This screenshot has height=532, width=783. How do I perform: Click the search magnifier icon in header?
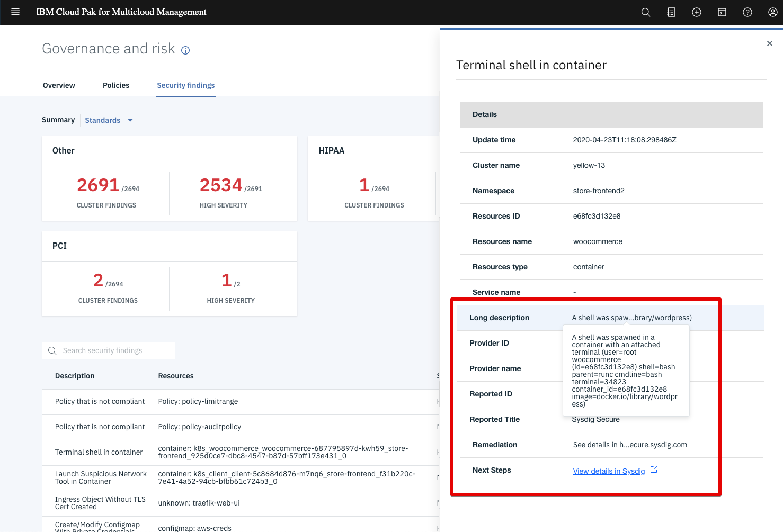click(x=646, y=12)
